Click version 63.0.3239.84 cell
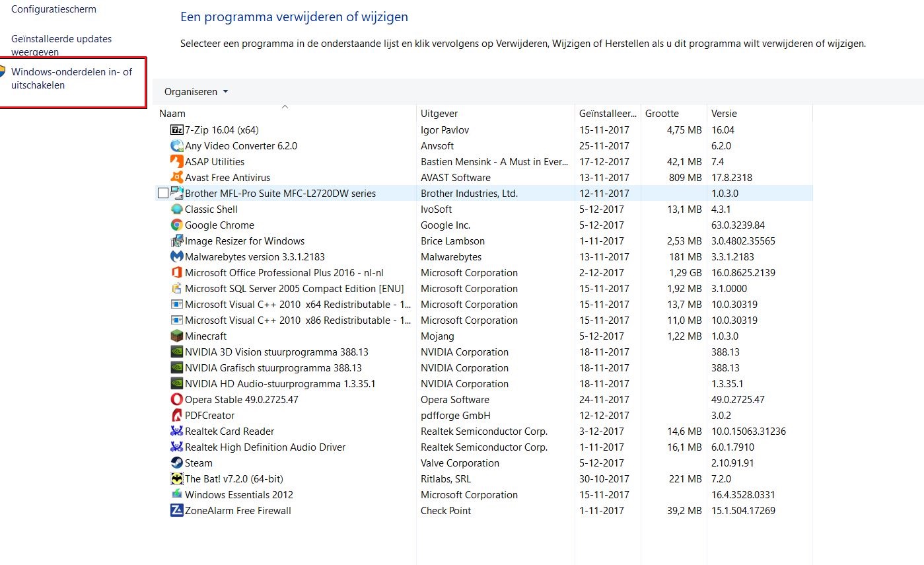 [x=738, y=225]
